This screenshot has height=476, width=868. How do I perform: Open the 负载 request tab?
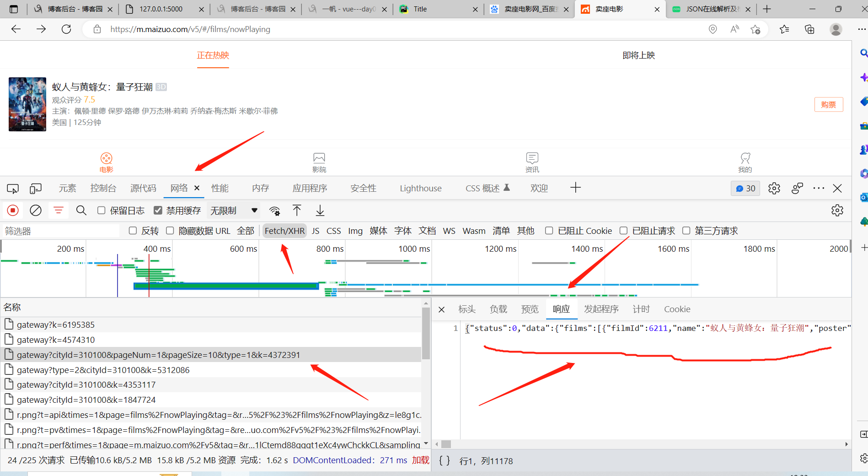(x=498, y=309)
